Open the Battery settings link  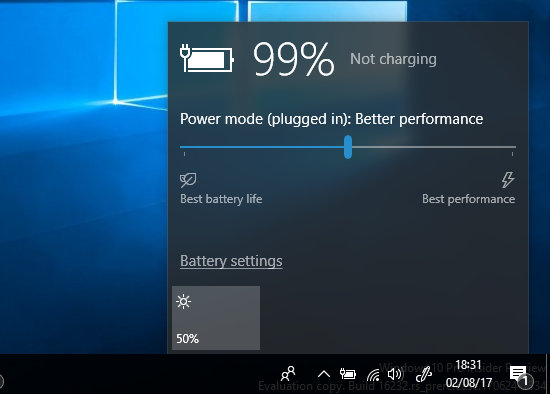(x=231, y=261)
